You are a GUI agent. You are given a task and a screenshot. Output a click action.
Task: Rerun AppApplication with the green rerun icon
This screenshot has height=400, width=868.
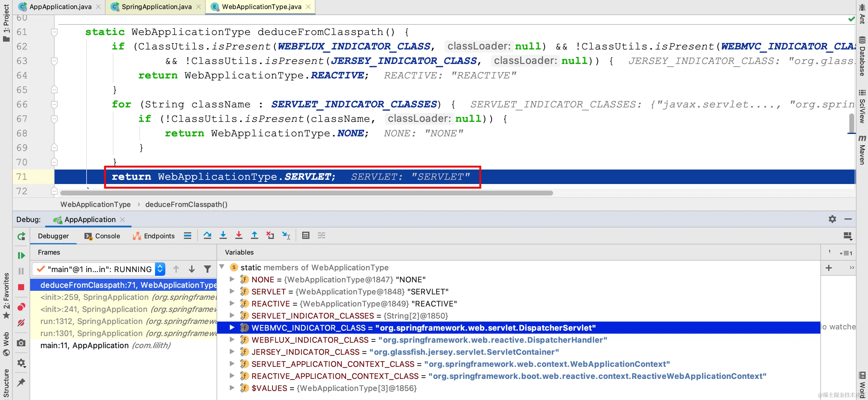coord(21,236)
